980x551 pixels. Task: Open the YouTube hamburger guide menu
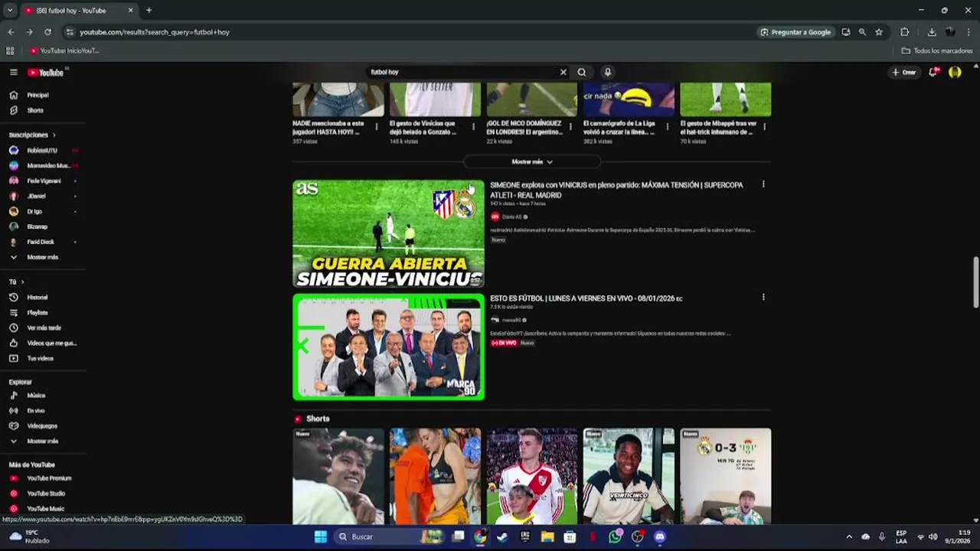pyautogui.click(x=13, y=72)
